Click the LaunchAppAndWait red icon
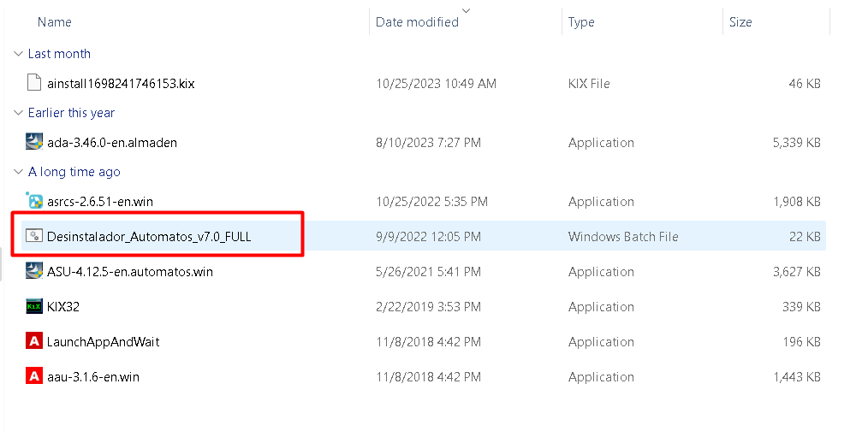Viewport: 868px width, 431px height. pyautogui.click(x=34, y=342)
